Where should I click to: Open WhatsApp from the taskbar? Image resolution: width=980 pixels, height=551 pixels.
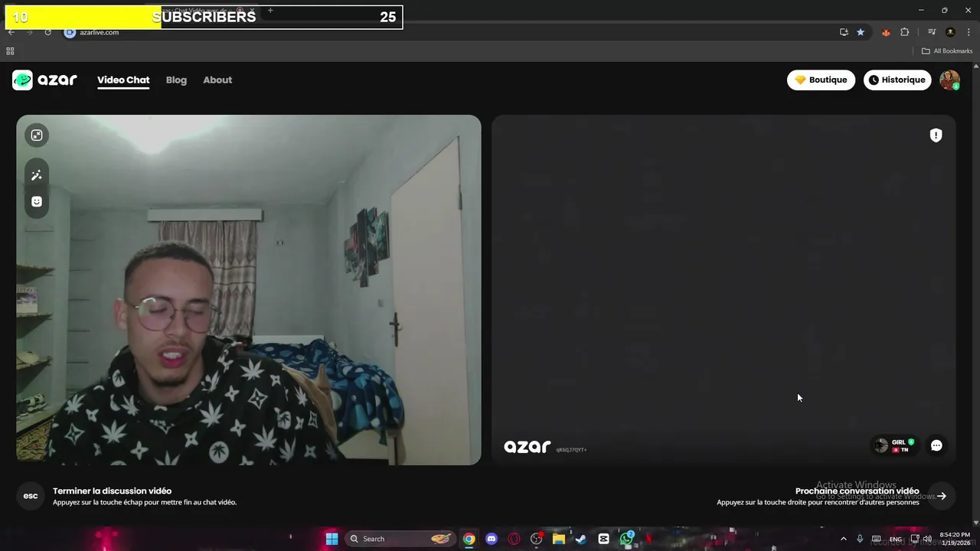(x=626, y=539)
